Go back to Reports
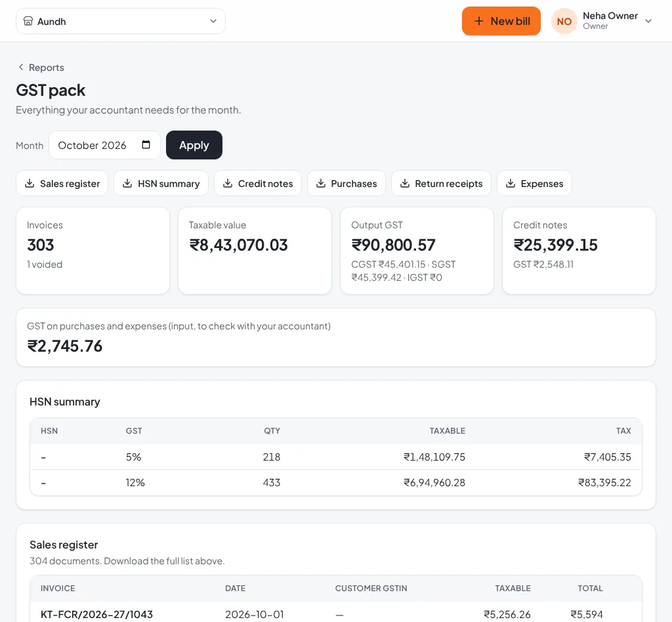The width and height of the screenshot is (672, 622). click(x=47, y=68)
